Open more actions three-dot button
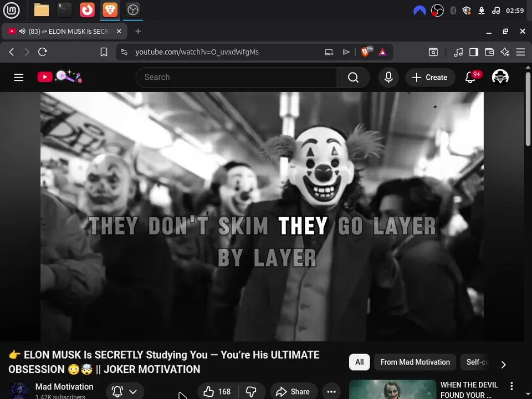Screen dimensions: 532x399 tap(331, 392)
